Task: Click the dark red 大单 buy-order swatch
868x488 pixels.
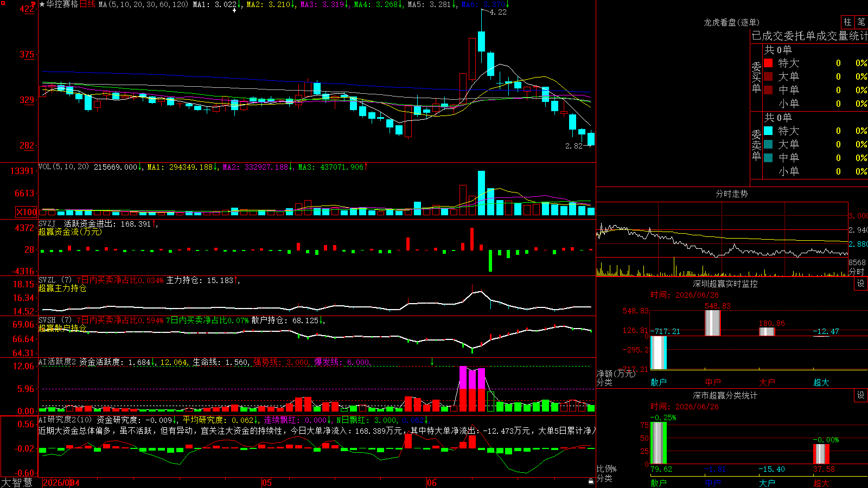Action: (x=768, y=76)
